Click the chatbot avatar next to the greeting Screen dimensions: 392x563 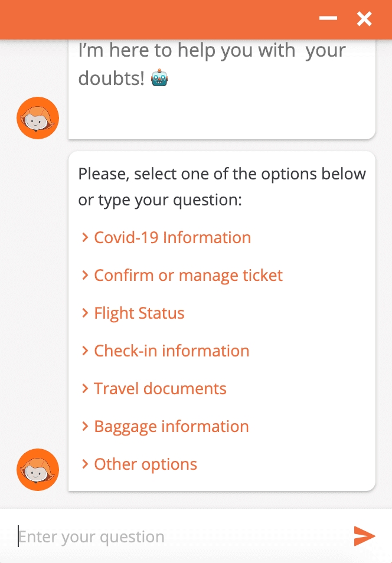[37, 117]
